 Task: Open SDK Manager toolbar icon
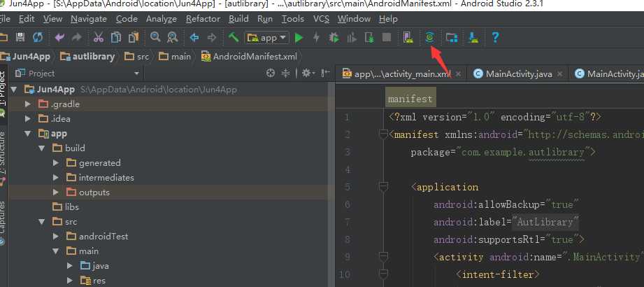(473, 38)
